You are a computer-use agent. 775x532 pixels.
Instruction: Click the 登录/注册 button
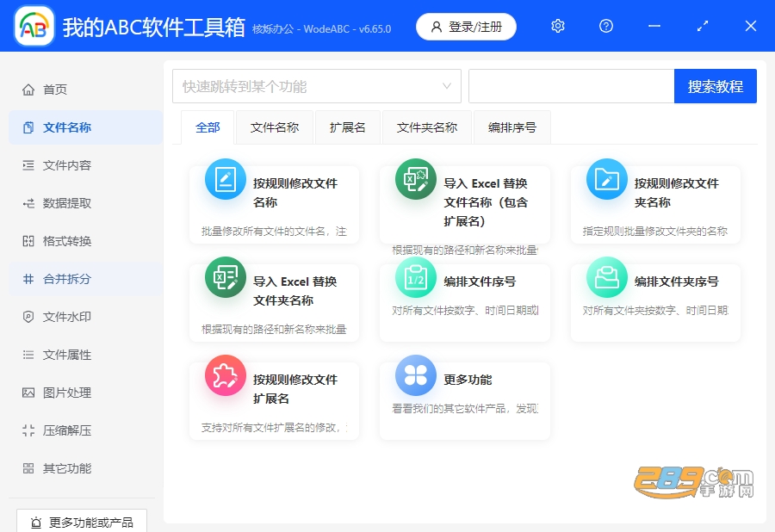coord(466,27)
